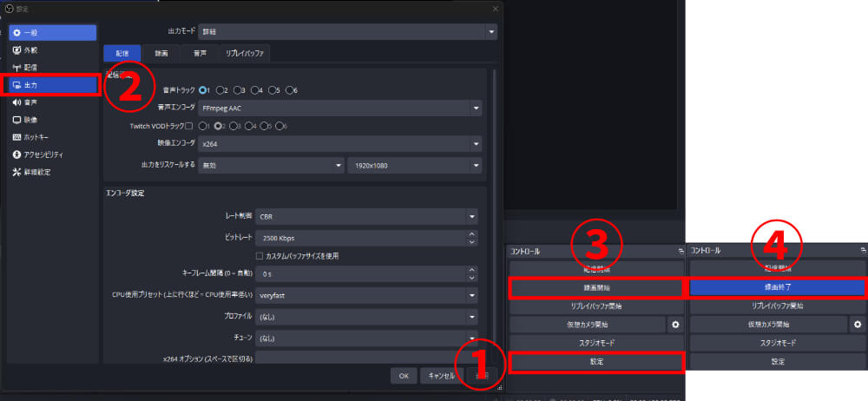Switch to the リプレイバッファ tab
This screenshot has height=401, width=868.
tap(245, 54)
